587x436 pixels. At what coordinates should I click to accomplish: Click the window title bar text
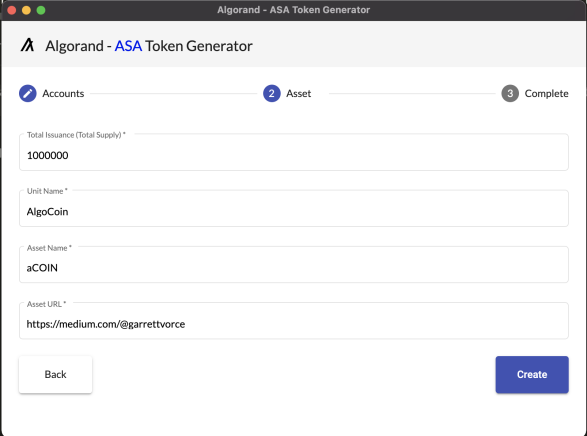point(294,10)
